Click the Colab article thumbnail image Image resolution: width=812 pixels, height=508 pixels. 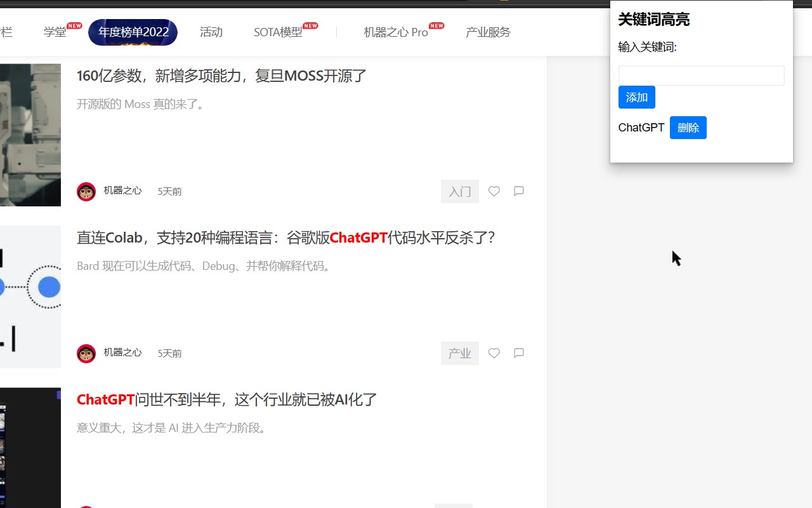pos(30,297)
